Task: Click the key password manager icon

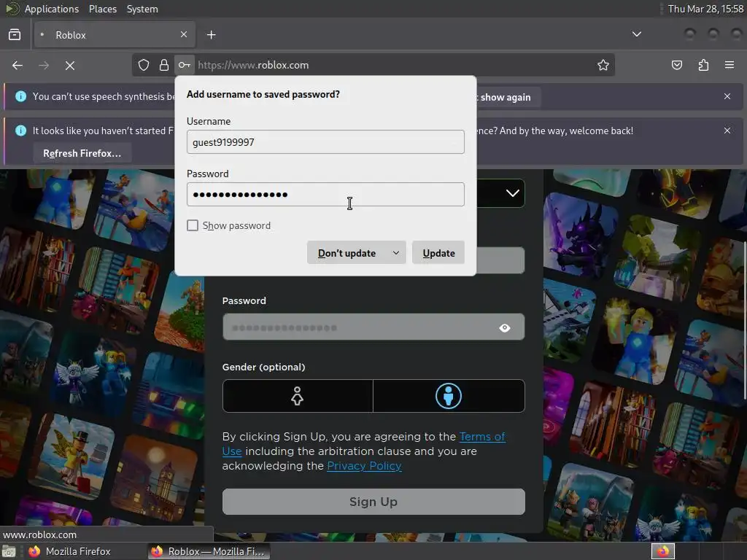Action: [185, 65]
